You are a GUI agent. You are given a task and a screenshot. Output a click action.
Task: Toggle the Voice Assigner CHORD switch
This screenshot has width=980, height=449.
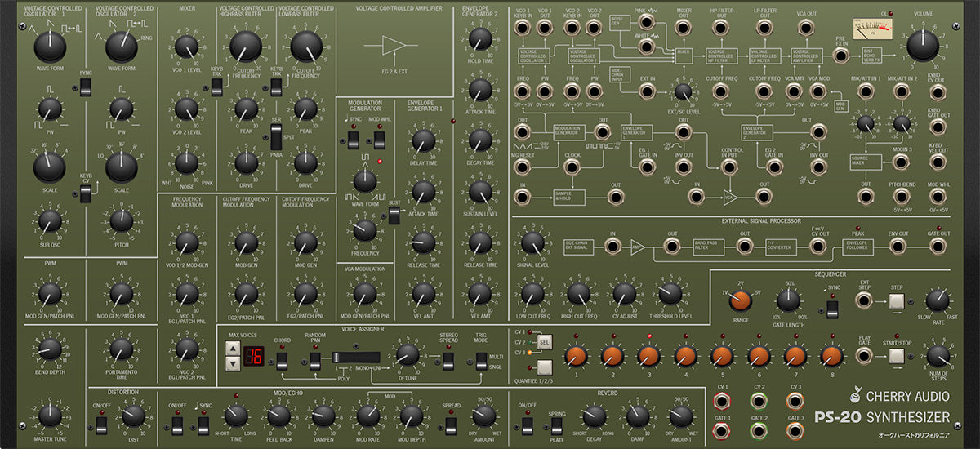pos(282,359)
